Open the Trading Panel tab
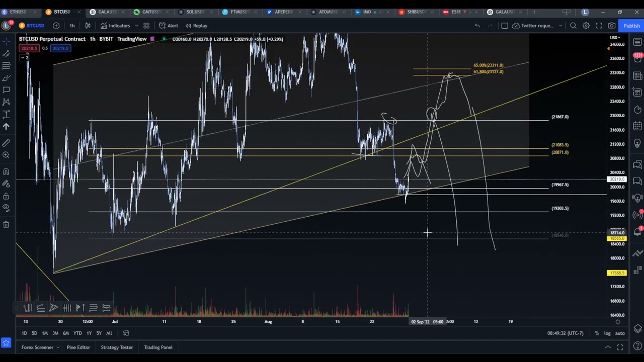 pos(158,347)
